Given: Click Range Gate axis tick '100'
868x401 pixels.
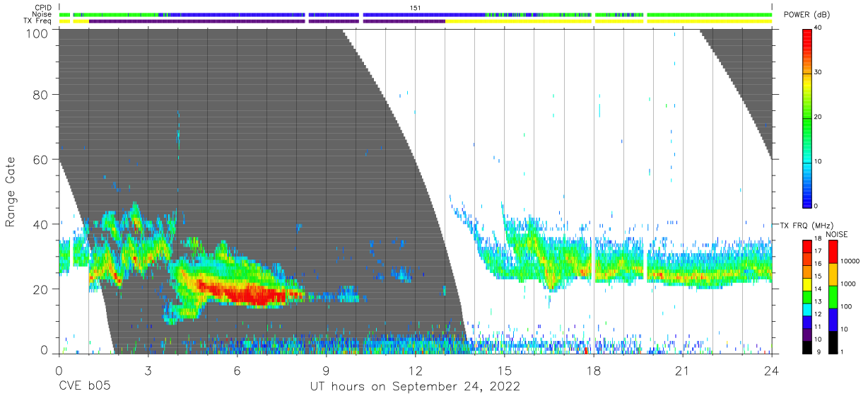Looking at the screenshot, I should click(37, 33).
